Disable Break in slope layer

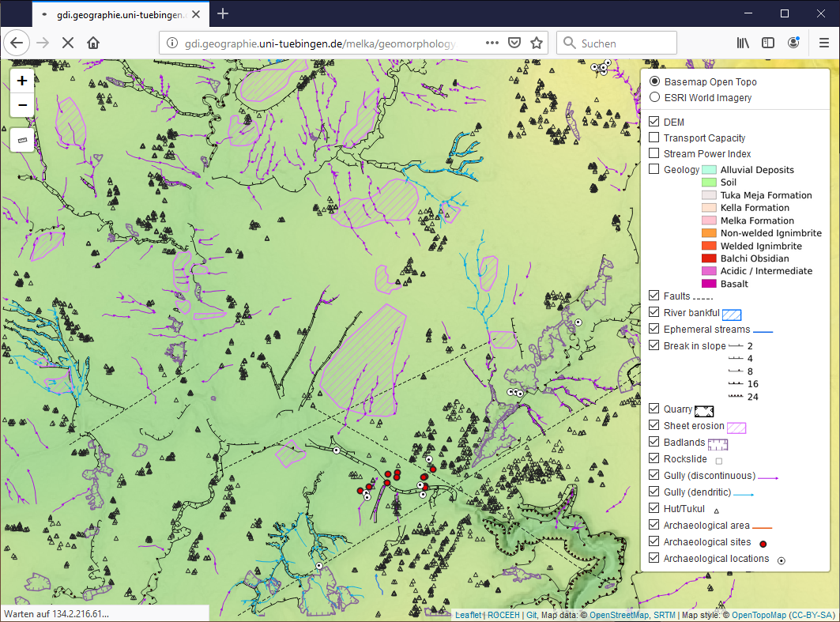coord(654,345)
